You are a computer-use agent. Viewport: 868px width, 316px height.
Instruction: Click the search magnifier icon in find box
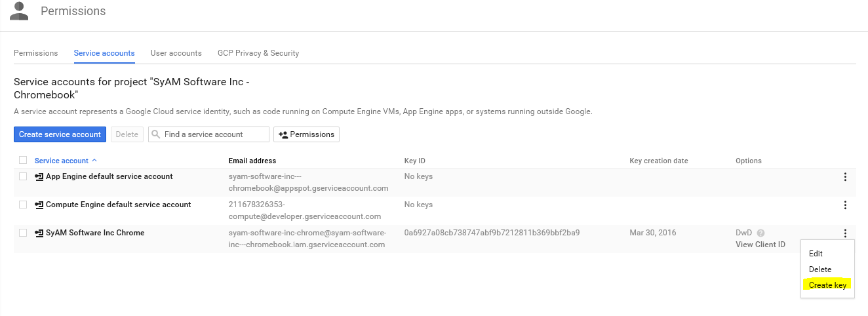pyautogui.click(x=156, y=134)
